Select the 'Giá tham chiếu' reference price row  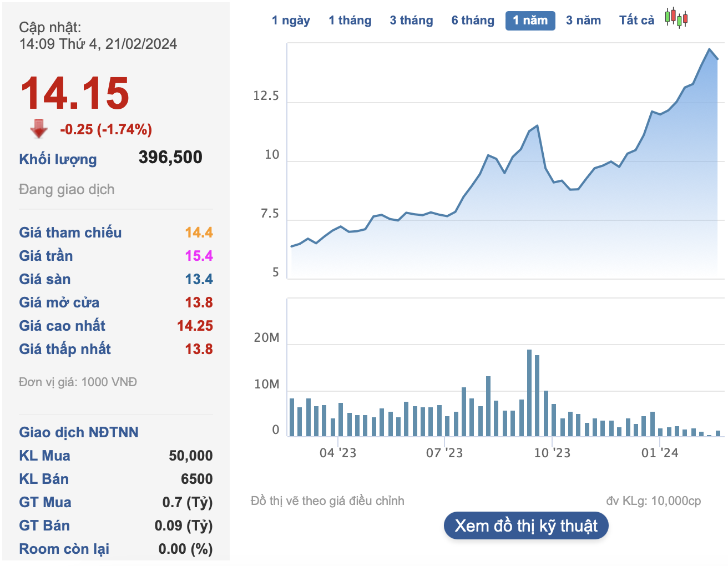70,233
